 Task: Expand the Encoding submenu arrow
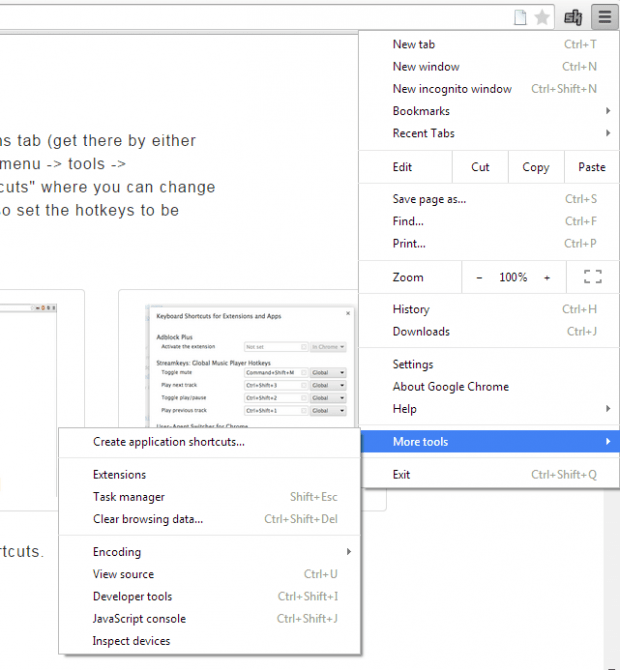(x=349, y=552)
